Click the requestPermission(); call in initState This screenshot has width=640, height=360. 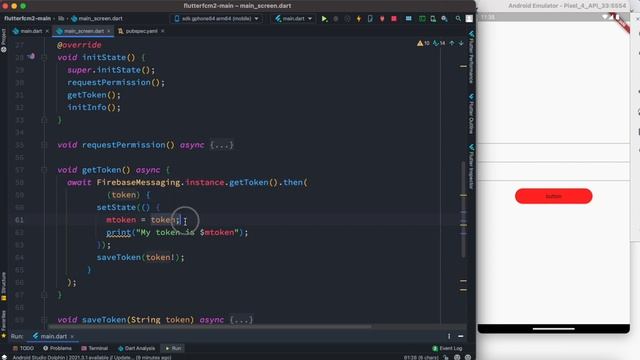[x=116, y=82]
